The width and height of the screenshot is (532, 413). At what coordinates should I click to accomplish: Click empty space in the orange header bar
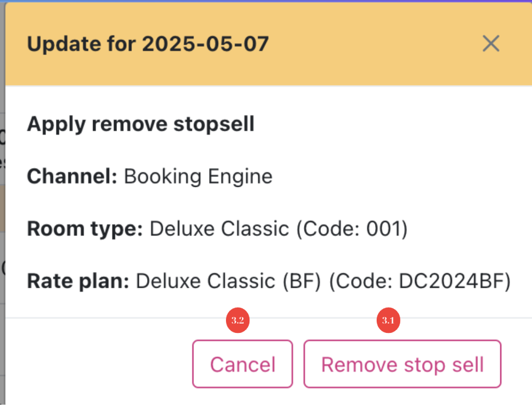[x=374, y=44]
